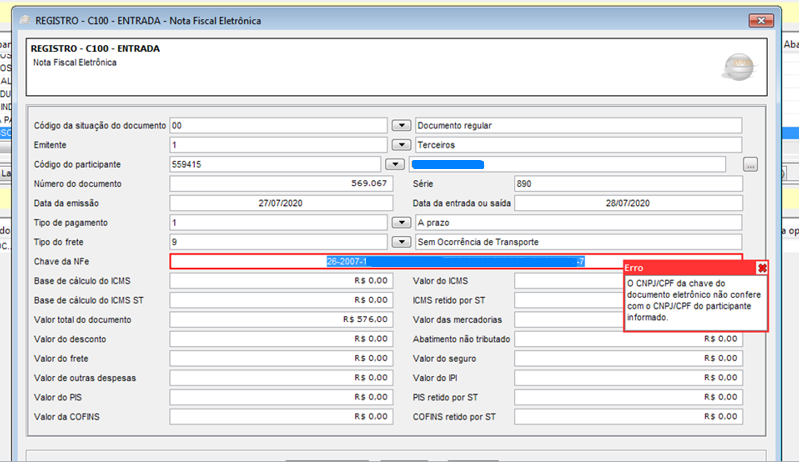Click the Valor do frete field

coord(281,358)
